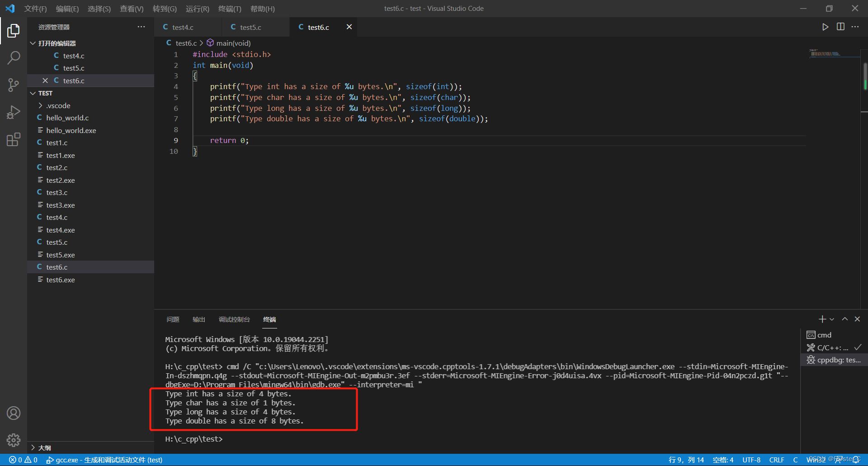Image resolution: width=868 pixels, height=466 pixels.
Task: Open test2.c in the file tree
Action: [90, 168]
